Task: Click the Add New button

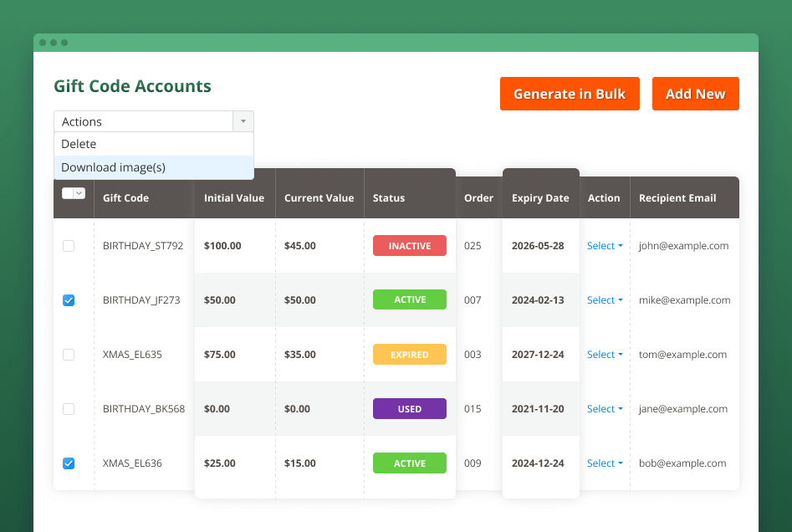Action: tap(695, 94)
